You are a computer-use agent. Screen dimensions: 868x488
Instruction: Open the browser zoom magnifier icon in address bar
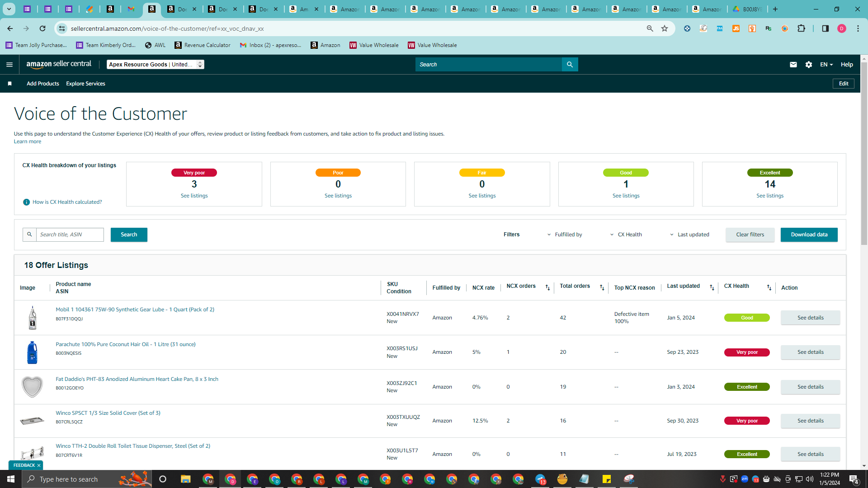click(x=650, y=28)
